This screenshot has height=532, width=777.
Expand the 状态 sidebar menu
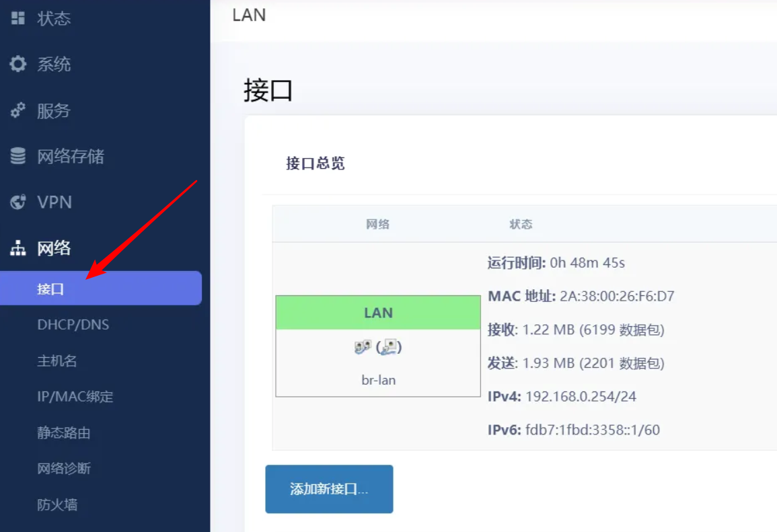(54, 18)
